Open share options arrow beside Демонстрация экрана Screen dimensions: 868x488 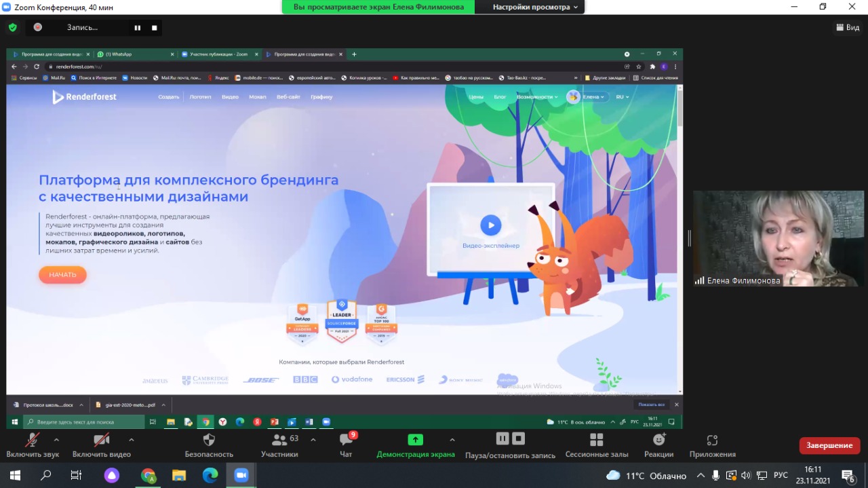pos(452,440)
